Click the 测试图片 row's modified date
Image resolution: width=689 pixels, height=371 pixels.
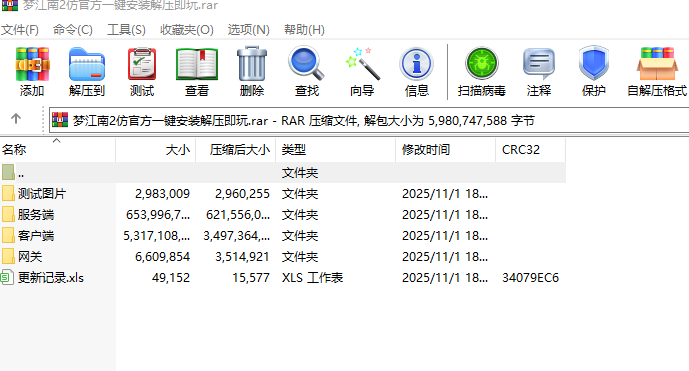pos(445,194)
